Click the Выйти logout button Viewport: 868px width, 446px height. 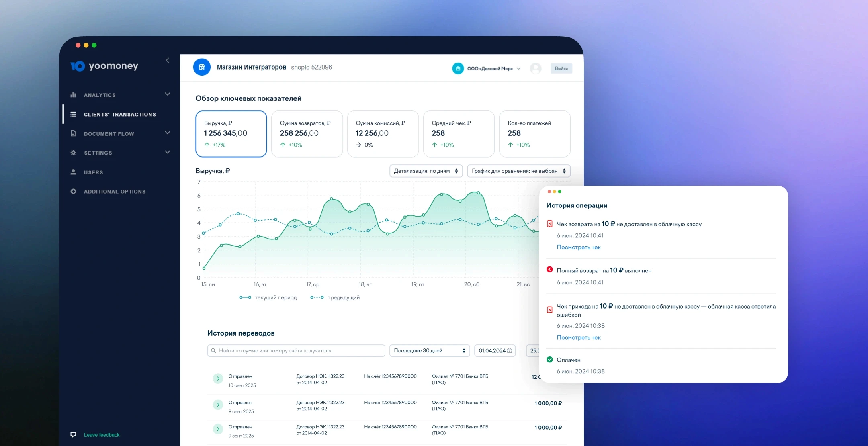click(x=561, y=68)
